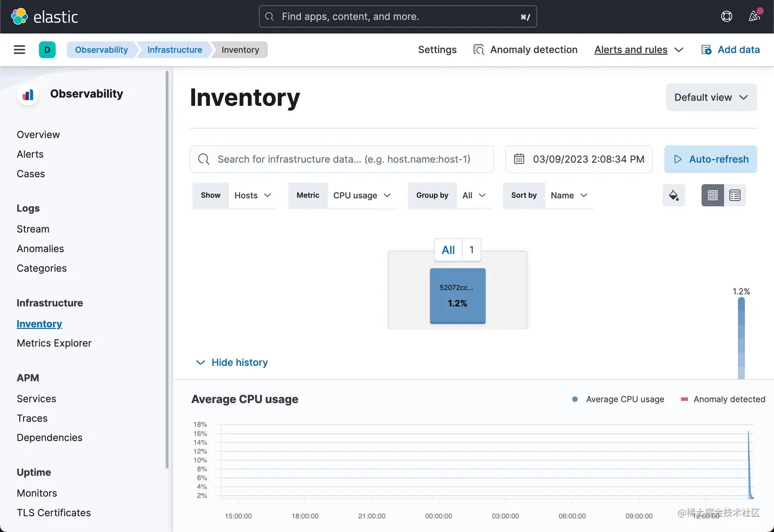Image resolution: width=774 pixels, height=532 pixels.
Task: Open the Default view dropdown
Action: coord(711,97)
